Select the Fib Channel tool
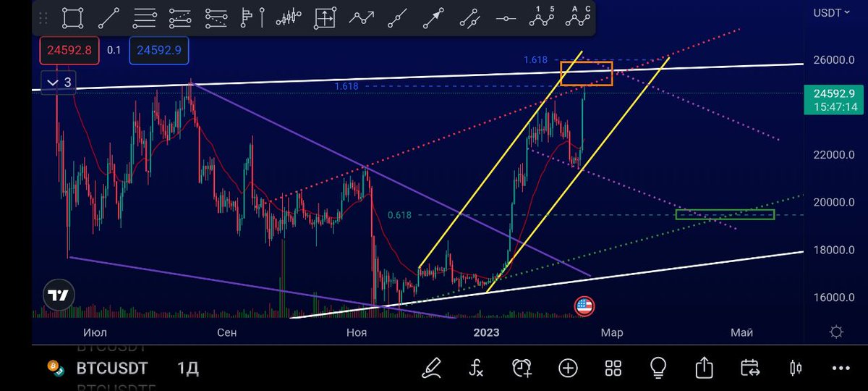The width and height of the screenshot is (868, 391). (x=217, y=17)
